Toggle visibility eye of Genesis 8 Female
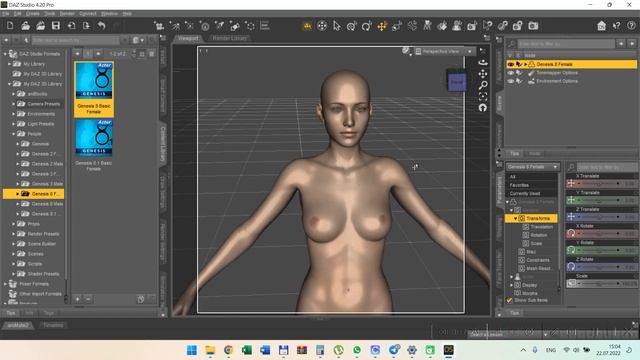640x360 pixels. coord(511,64)
